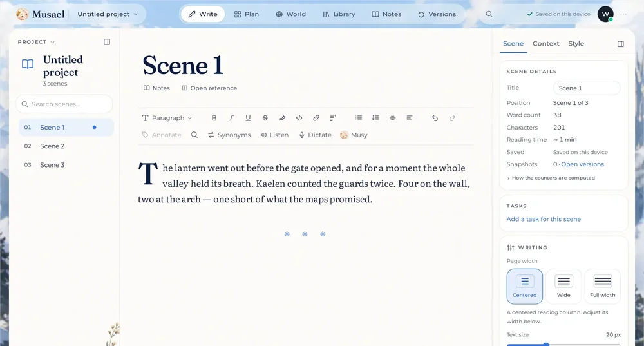Toggle italic formatting
Screen dimensions: 644x346
pyautogui.click(x=231, y=118)
